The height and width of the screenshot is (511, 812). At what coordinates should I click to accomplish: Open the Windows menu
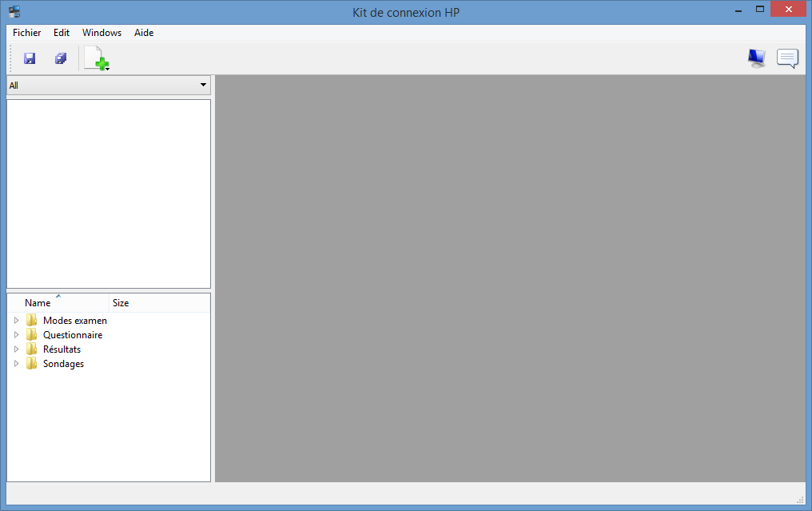(101, 33)
